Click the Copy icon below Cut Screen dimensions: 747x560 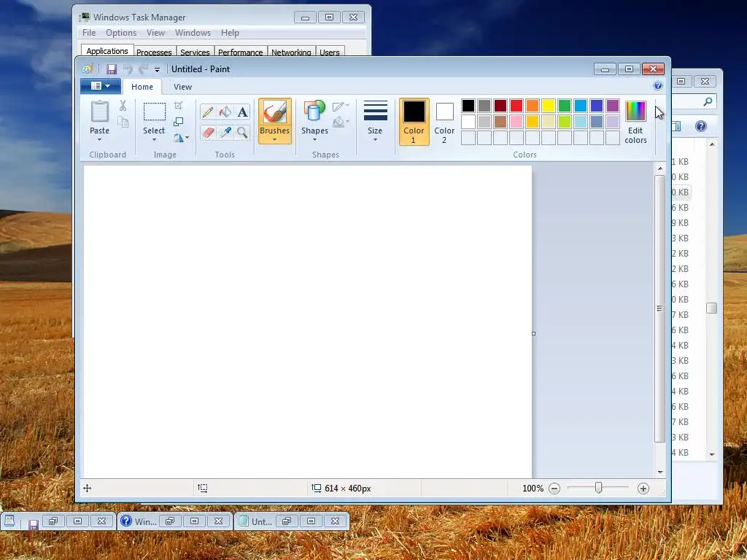click(x=123, y=122)
